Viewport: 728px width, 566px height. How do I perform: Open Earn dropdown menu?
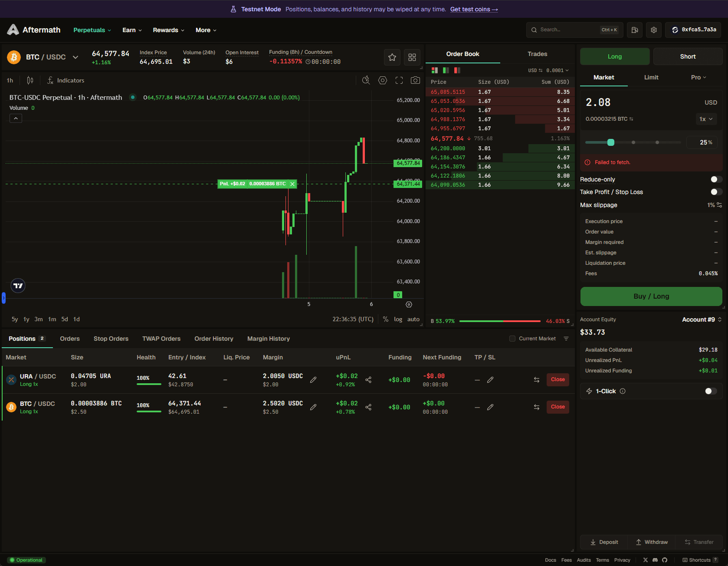132,30
